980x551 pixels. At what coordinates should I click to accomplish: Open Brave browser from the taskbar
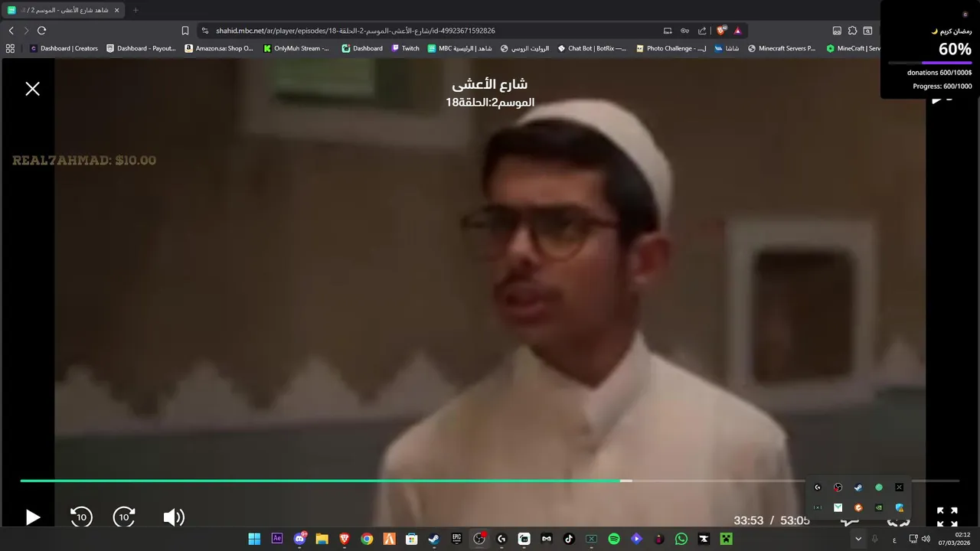345,539
